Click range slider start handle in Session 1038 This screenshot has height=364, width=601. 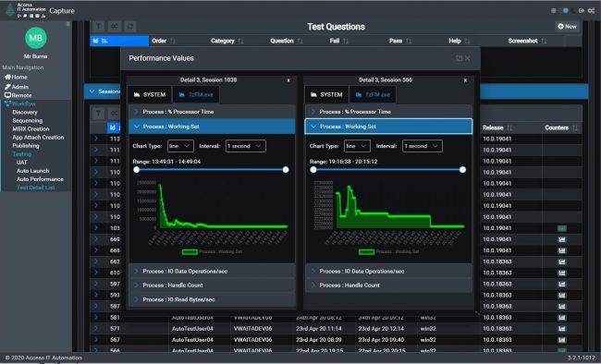tap(137, 170)
